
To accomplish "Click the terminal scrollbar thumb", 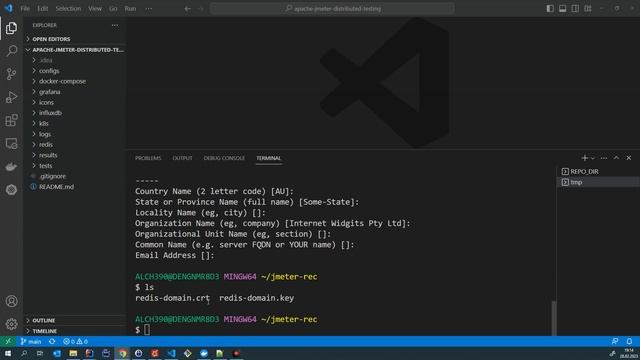I will pos(554,318).
